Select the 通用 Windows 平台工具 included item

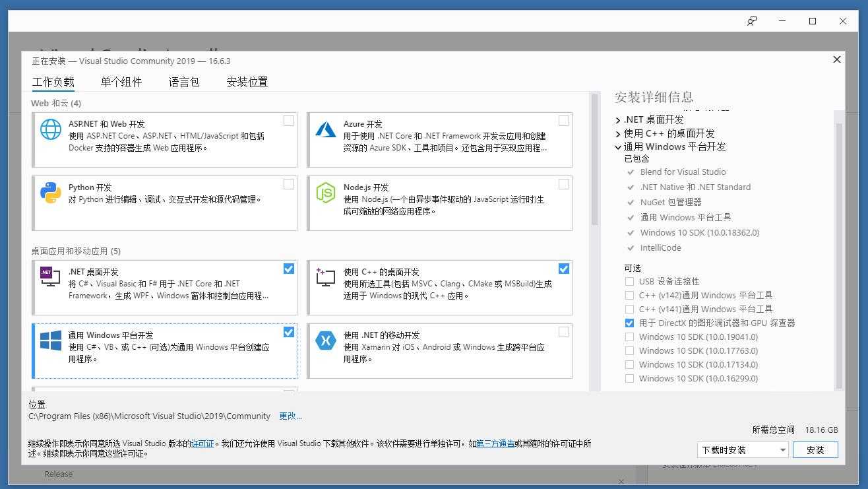(x=685, y=217)
